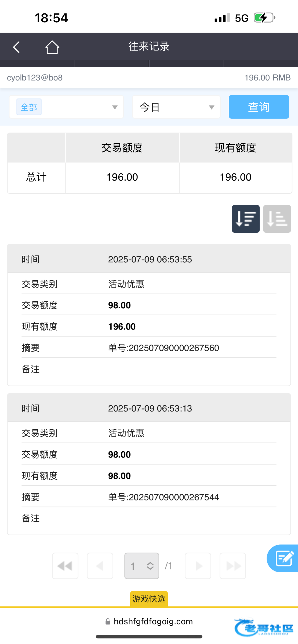This screenshot has height=644, width=298.
Task: Tap the battery charging status icon
Action: [x=264, y=18]
